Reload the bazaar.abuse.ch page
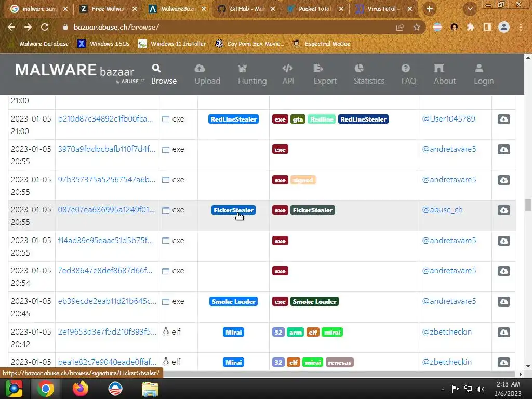This screenshot has width=532, height=399. point(45,27)
